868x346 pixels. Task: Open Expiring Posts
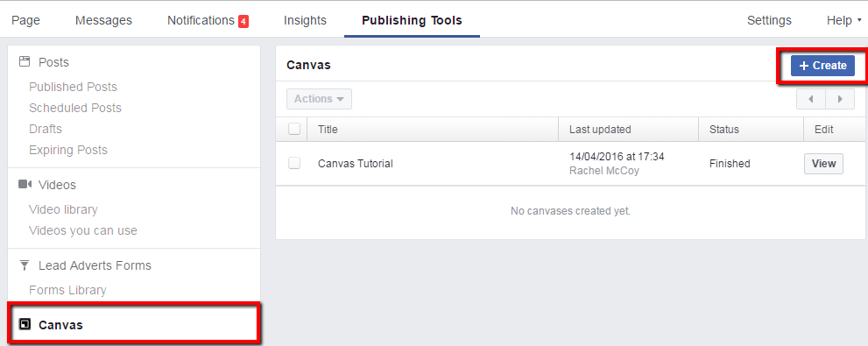tap(68, 150)
